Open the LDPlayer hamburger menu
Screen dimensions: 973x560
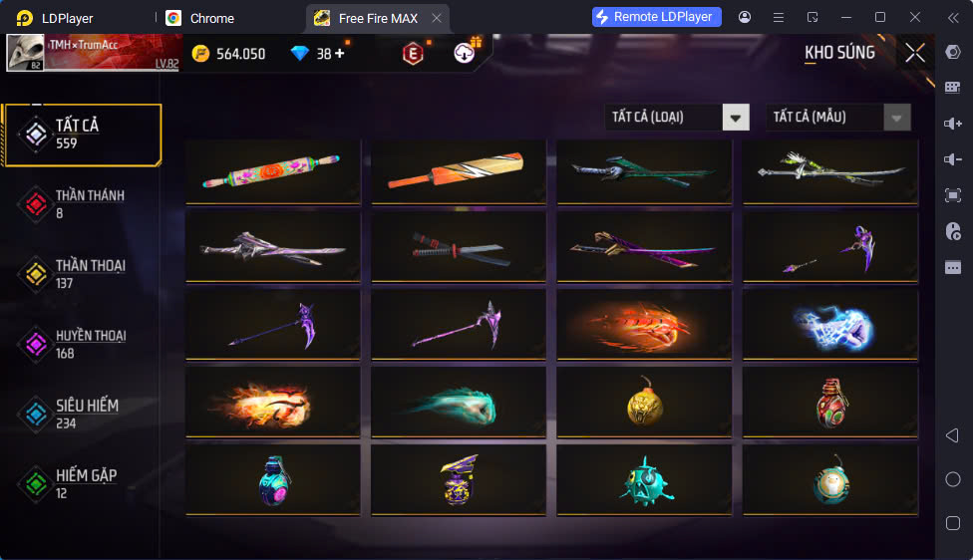coord(779,17)
